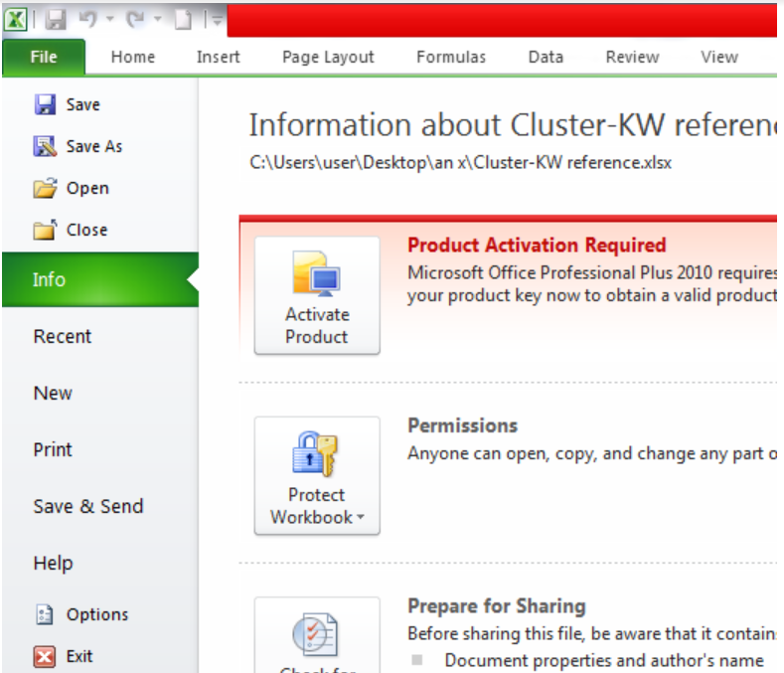Click the Undo arrow icon
Image resolution: width=784 pixels, height=673 pixels.
point(88,20)
